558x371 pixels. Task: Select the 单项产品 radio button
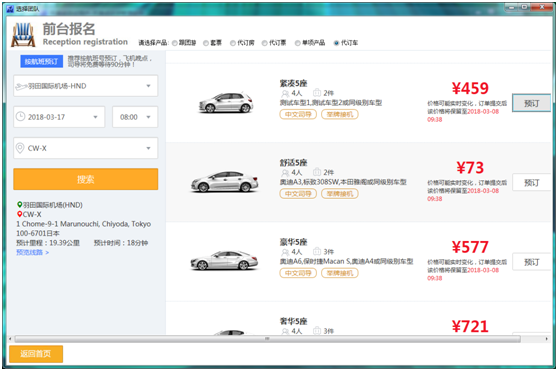[298, 43]
